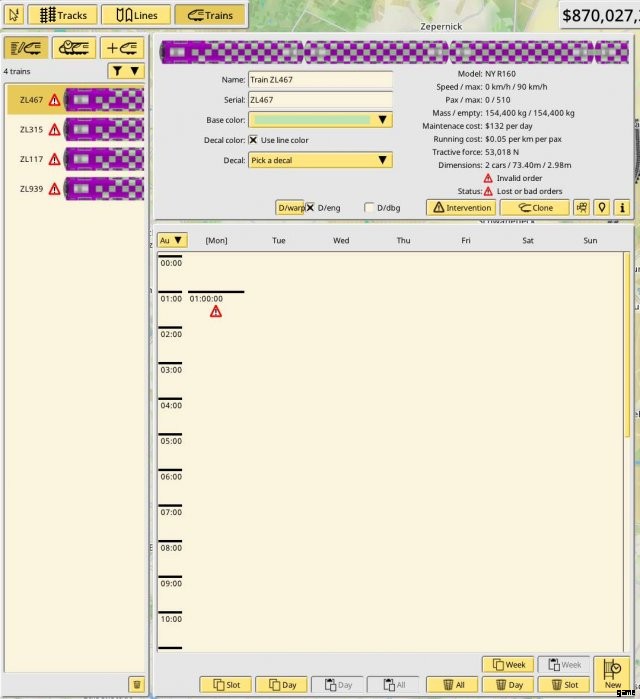Expand the train list filter dropdown
Image resolution: width=640 pixels, height=699 pixels.
126,71
